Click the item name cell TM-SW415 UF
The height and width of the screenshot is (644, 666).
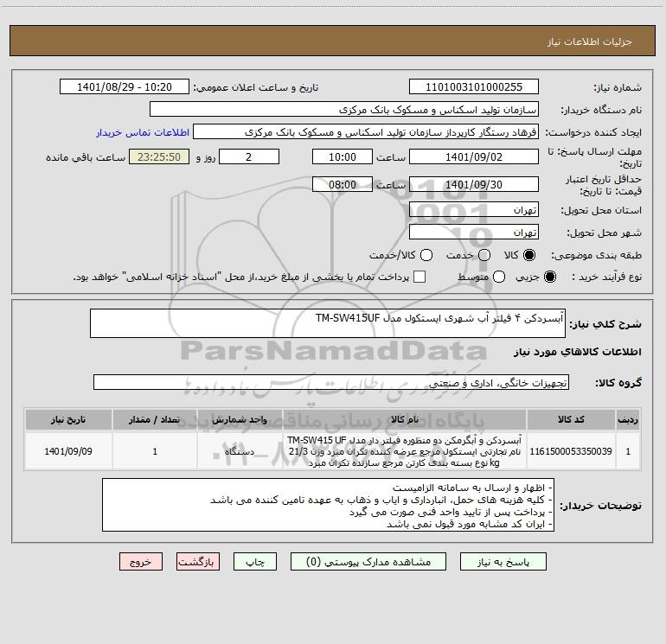pos(405,451)
